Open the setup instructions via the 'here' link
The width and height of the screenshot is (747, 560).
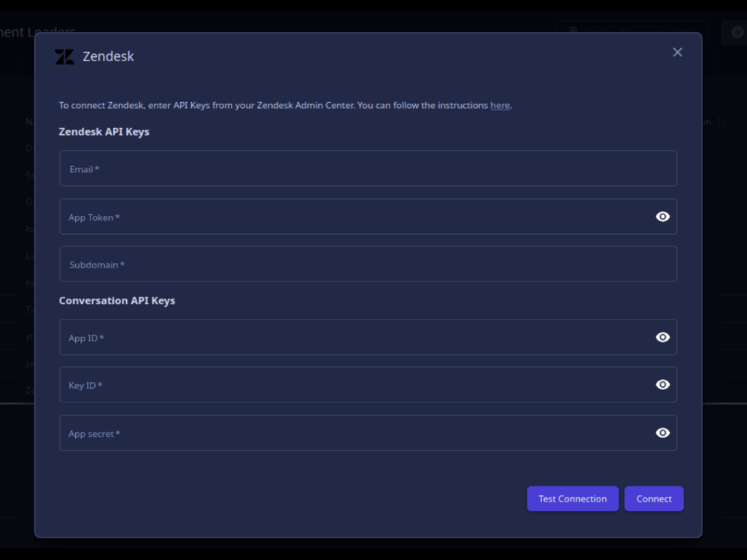[500, 105]
